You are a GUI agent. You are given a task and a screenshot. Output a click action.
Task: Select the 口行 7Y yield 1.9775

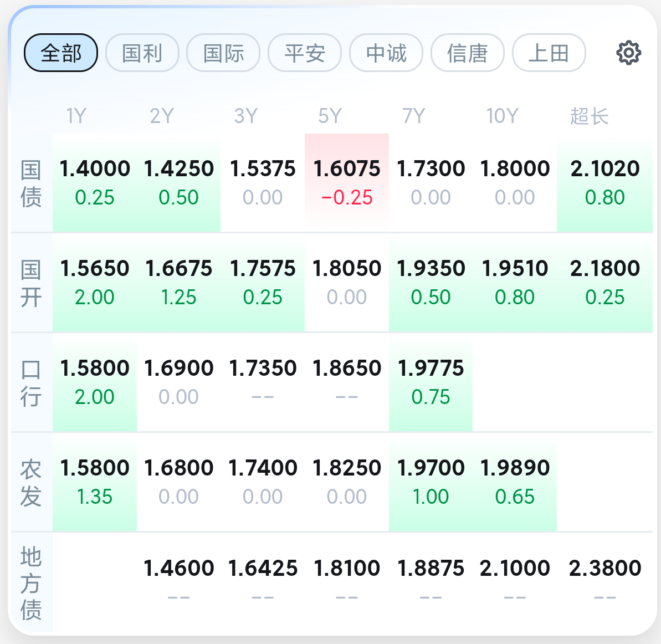(431, 381)
